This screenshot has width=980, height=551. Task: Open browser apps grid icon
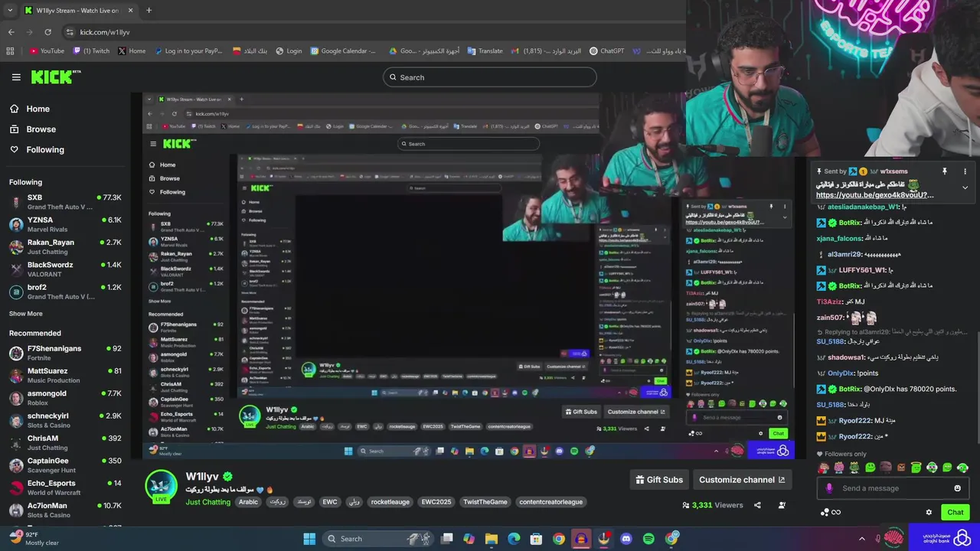10,51
